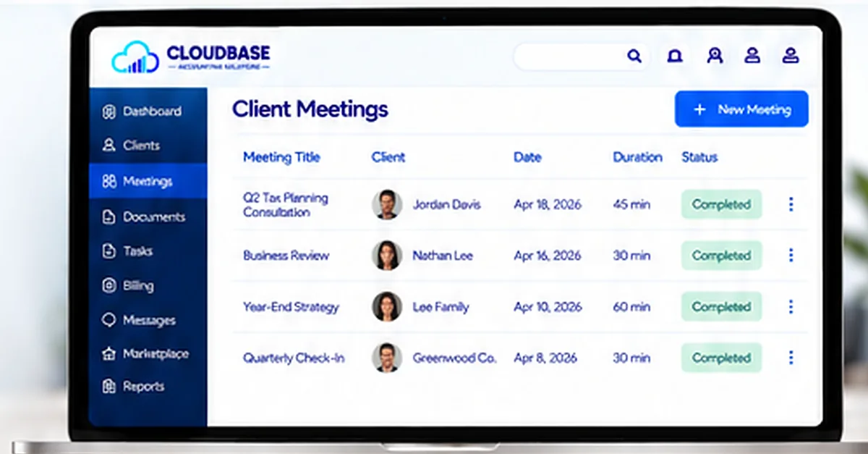Click the support person icon next to bell
The width and height of the screenshot is (868, 454).
click(715, 56)
